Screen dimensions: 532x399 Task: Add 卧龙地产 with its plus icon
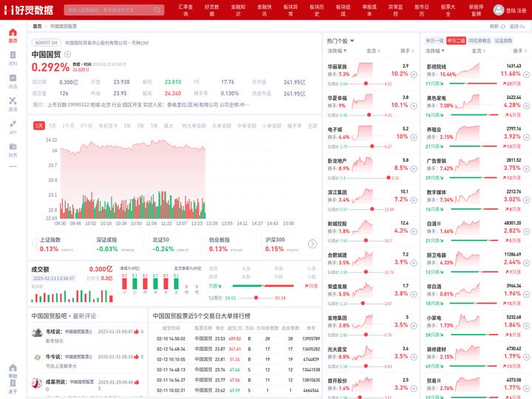[414, 168]
